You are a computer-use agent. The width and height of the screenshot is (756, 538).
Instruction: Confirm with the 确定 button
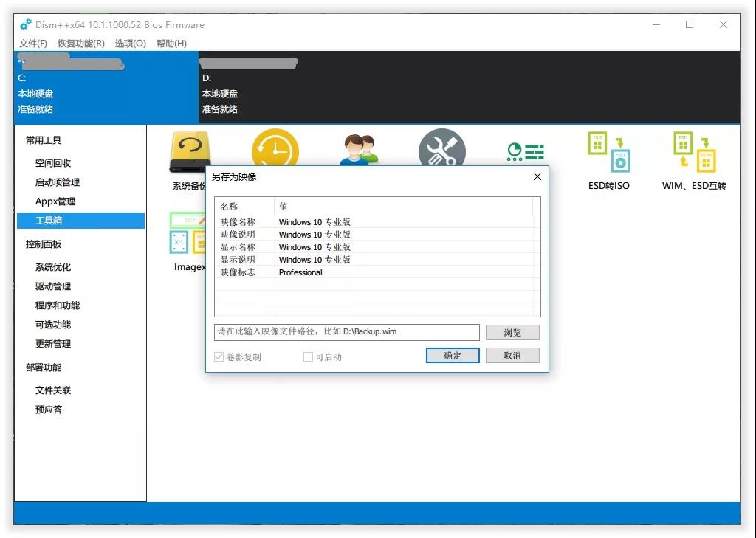(x=453, y=355)
